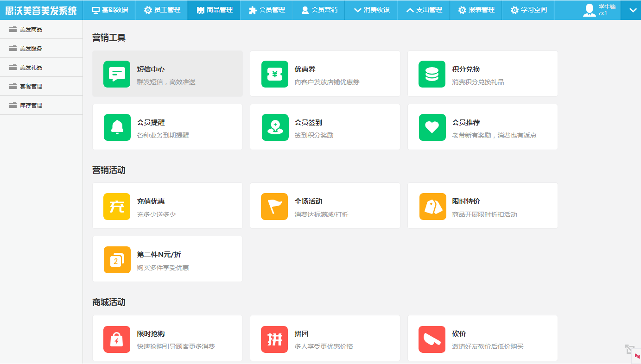The image size is (641, 364).
Task: Click the yellow 充值优惠 recharge icon
Action: (117, 206)
